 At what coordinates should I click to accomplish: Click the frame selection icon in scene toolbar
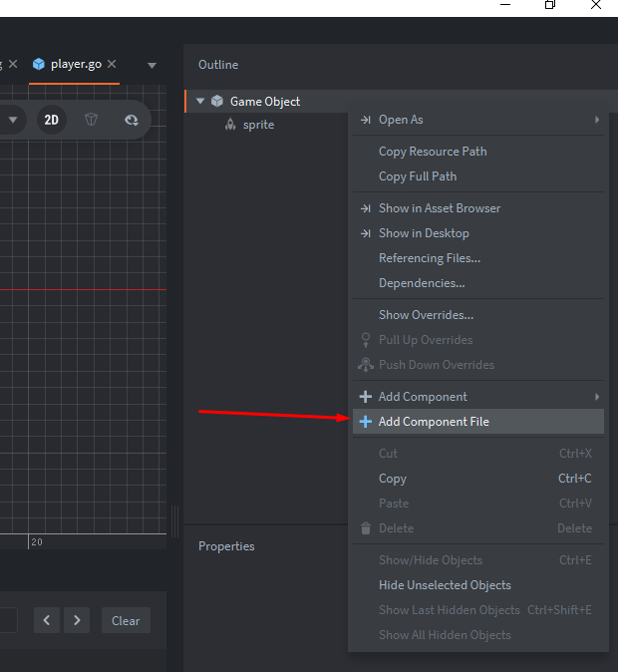click(x=131, y=120)
